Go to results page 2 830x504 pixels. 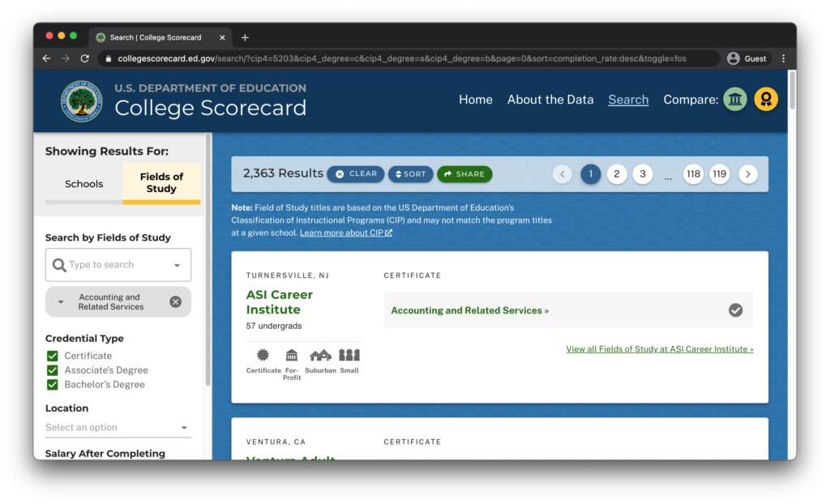click(x=617, y=174)
